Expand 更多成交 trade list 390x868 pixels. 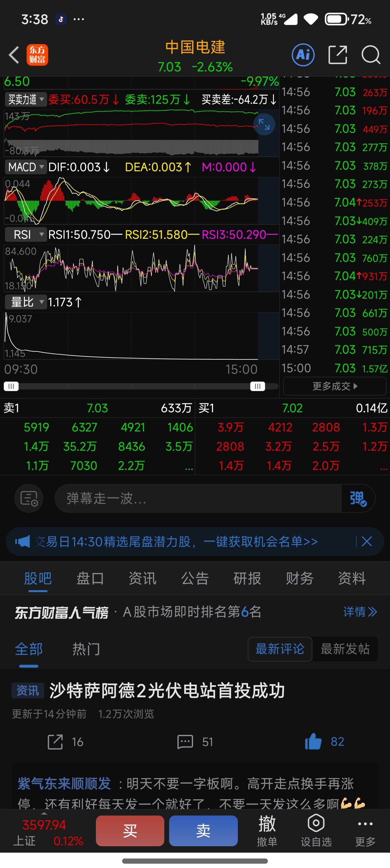tap(335, 386)
